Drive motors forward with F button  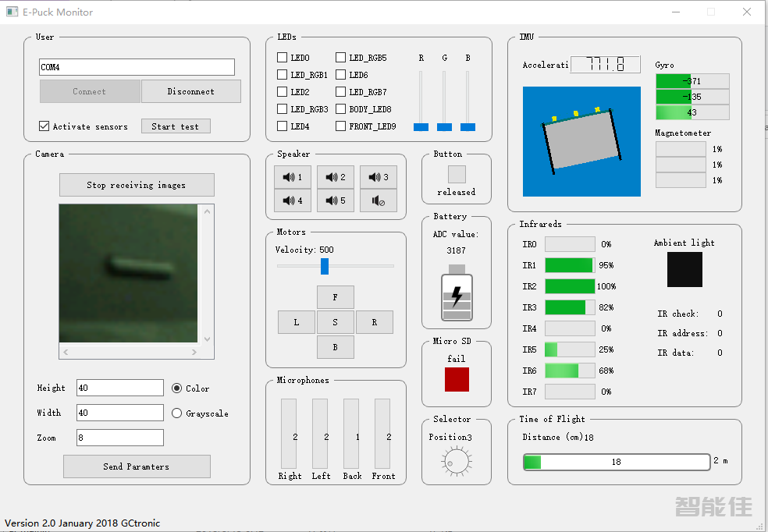(x=336, y=297)
